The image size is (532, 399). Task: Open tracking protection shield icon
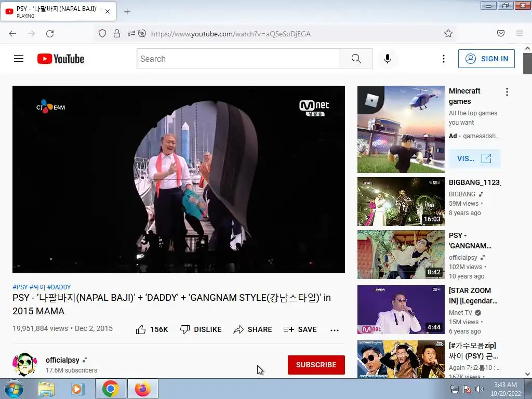click(x=102, y=33)
